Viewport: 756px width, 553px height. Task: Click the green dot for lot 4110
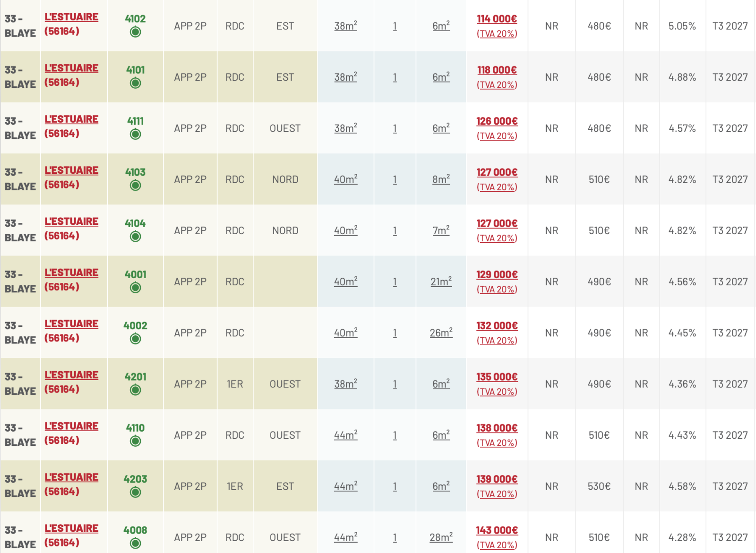tap(135, 441)
